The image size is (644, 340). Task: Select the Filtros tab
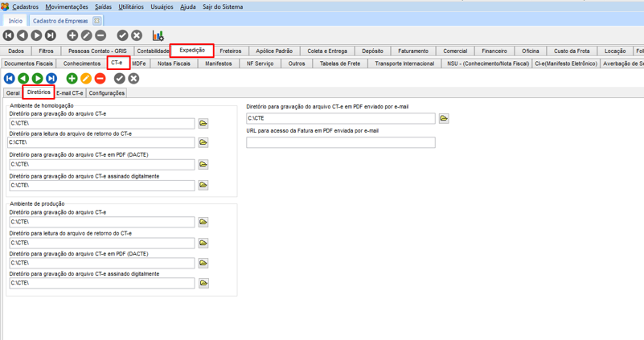46,51
